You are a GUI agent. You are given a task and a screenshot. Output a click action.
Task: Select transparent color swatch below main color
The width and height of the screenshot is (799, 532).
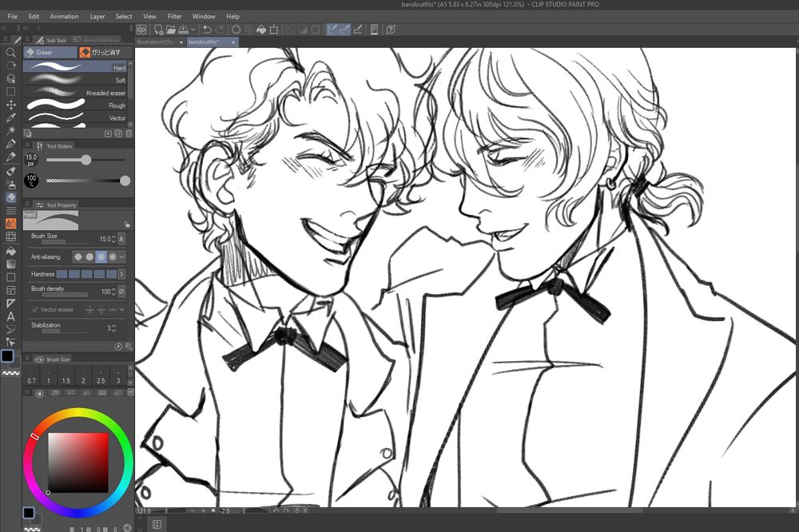[10, 374]
